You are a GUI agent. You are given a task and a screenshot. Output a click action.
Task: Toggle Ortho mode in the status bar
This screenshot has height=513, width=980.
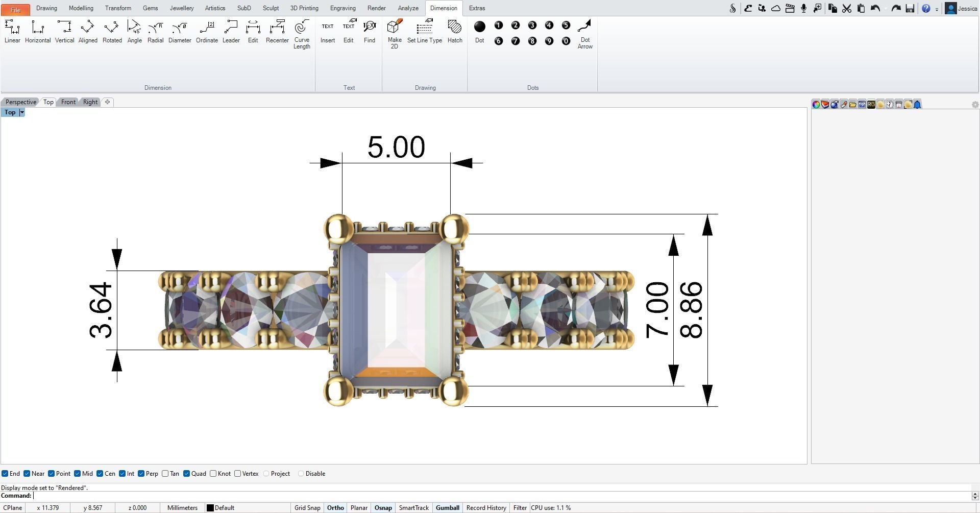click(x=335, y=508)
